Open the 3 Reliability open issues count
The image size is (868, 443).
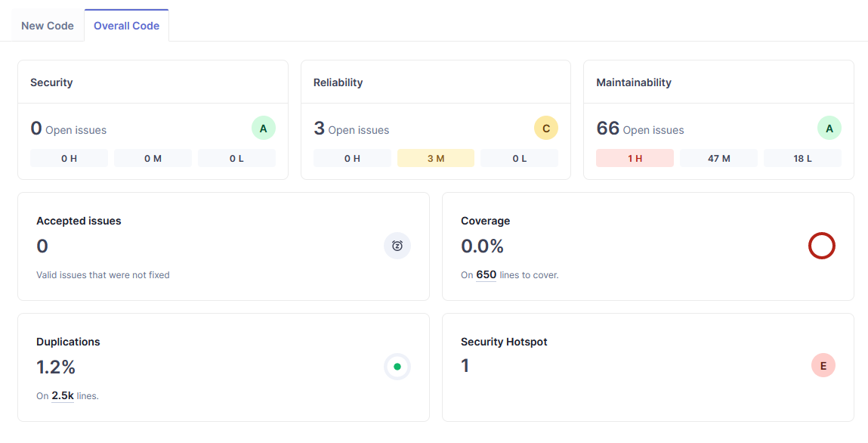[x=319, y=129]
